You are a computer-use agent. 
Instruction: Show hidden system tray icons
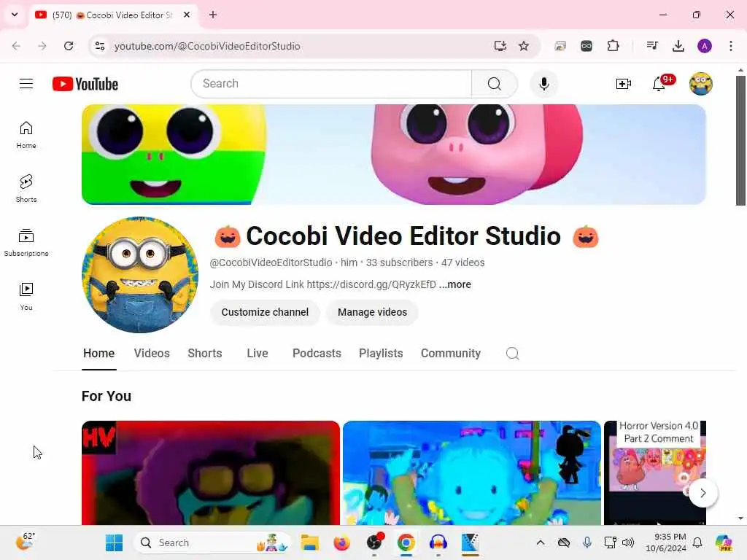(541, 542)
